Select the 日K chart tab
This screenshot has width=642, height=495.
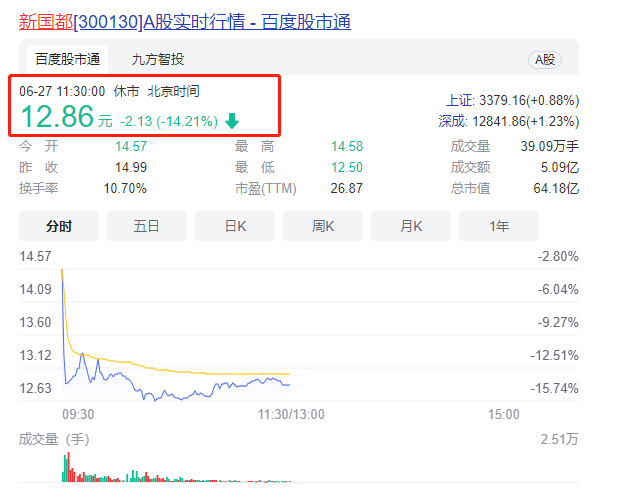pyautogui.click(x=235, y=226)
